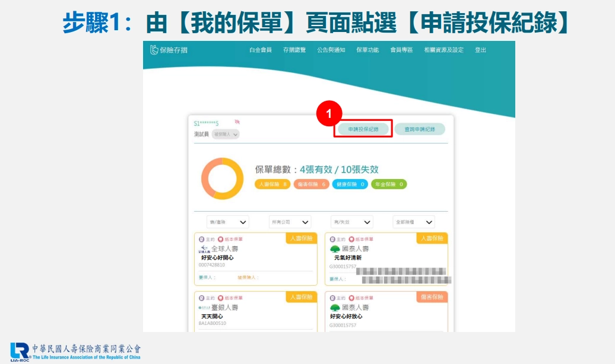Click 國泰人壽 tree logo on 元氣好清新 card
The height and width of the screenshot is (364, 615).
(x=335, y=249)
